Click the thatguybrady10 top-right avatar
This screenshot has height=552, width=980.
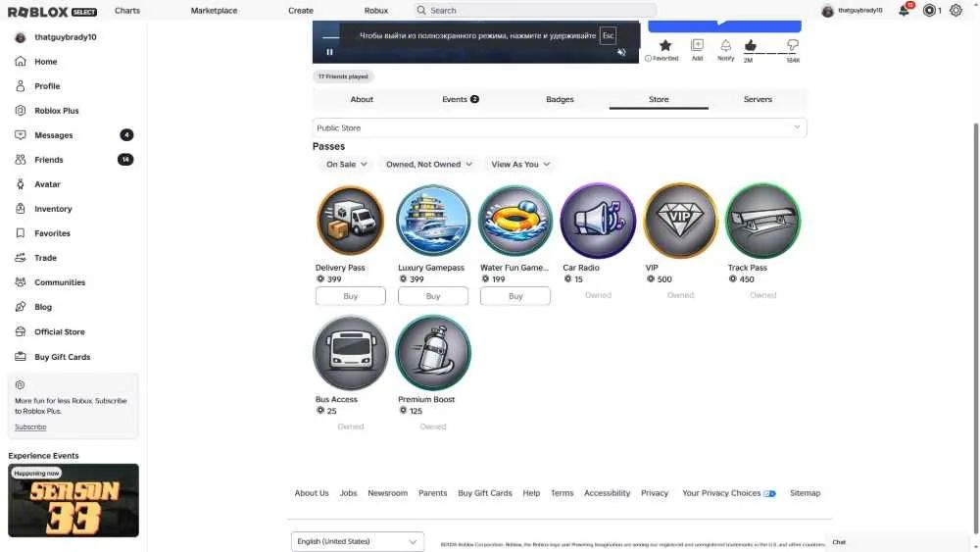(827, 11)
